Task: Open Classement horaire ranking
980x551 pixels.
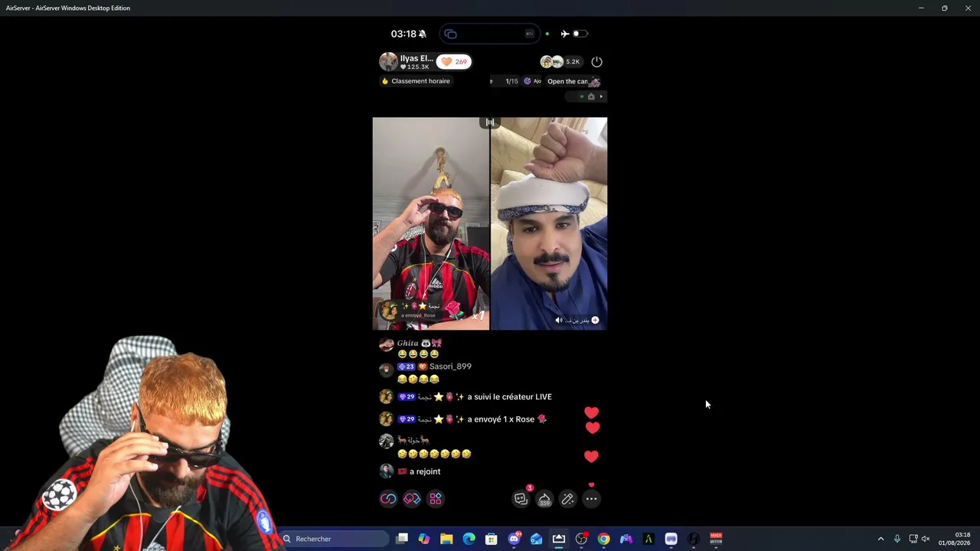Action: coord(416,81)
